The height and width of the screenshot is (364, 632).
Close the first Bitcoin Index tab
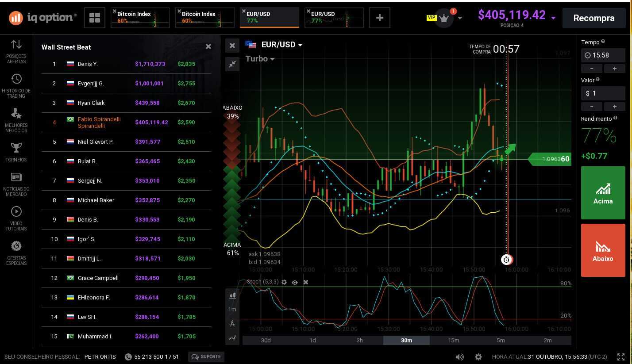click(115, 11)
